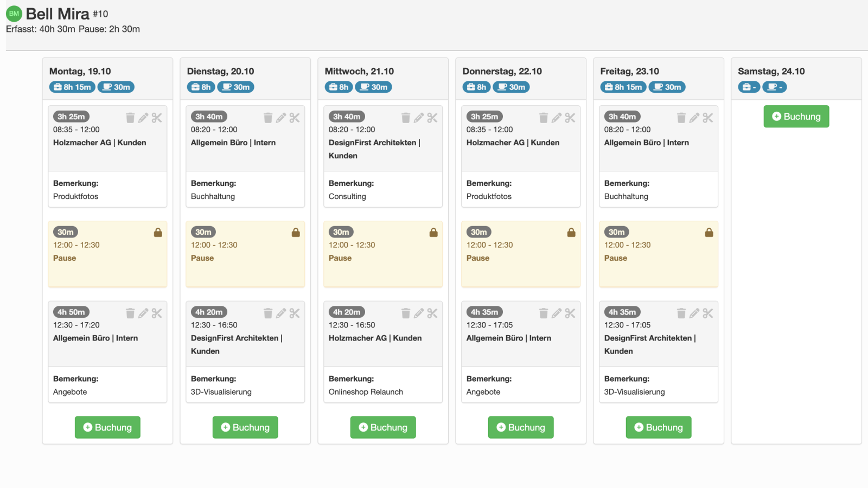Click Tuesday's 3D-Visualisierung remark
868x488 pixels.
[x=221, y=391]
